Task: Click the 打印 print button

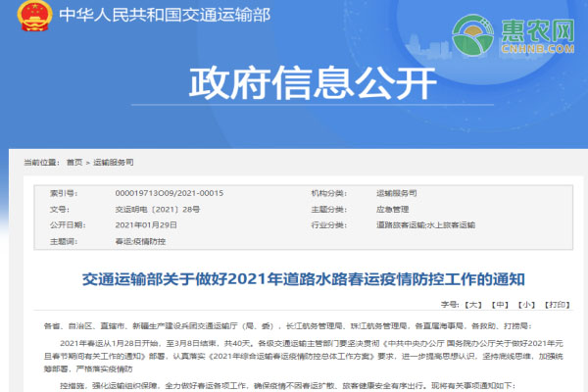Action: pos(558,305)
